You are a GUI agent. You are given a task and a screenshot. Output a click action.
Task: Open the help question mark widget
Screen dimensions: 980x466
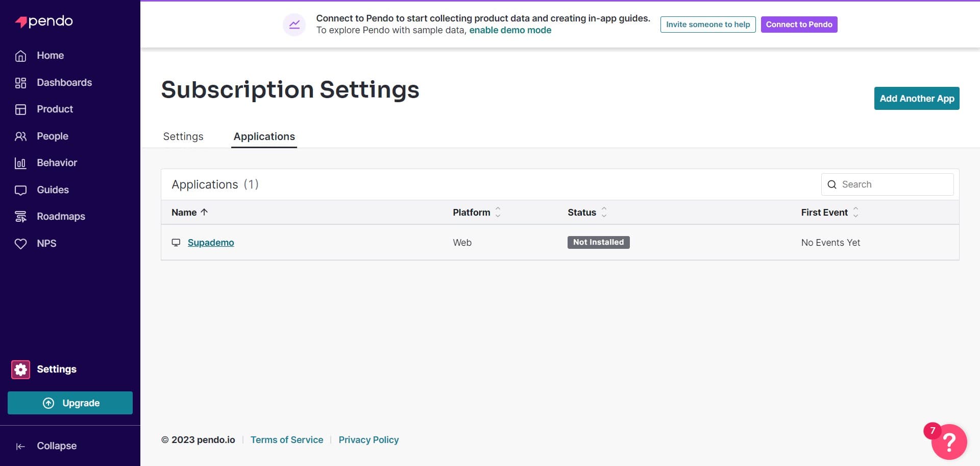[x=948, y=441]
